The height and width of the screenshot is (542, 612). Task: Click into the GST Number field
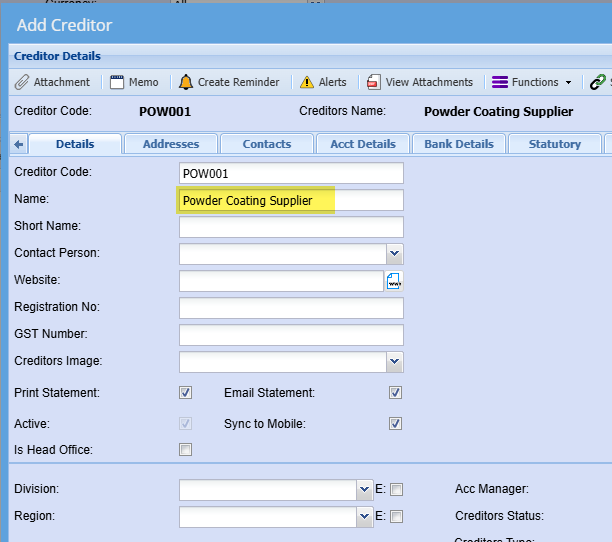291,335
